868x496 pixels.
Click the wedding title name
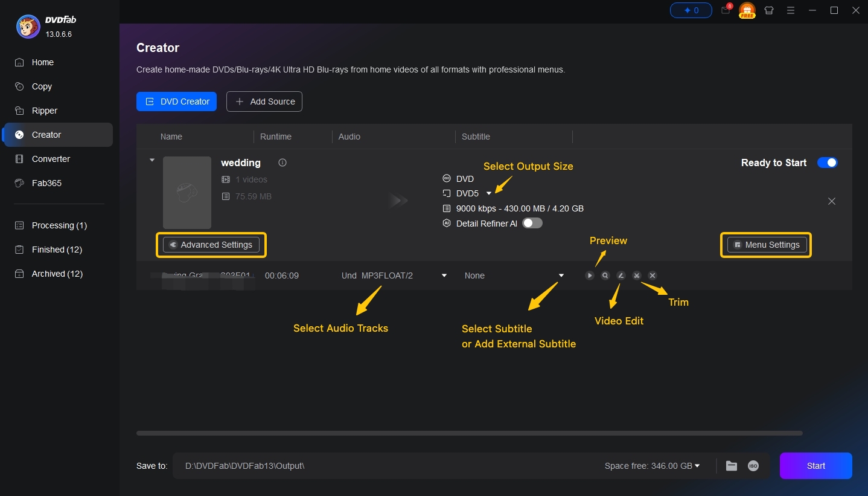(241, 163)
